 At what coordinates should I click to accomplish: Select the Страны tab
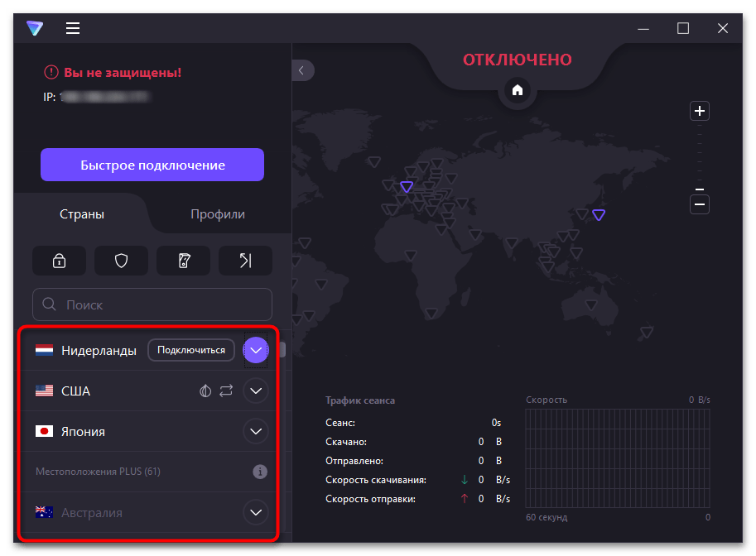tap(82, 214)
